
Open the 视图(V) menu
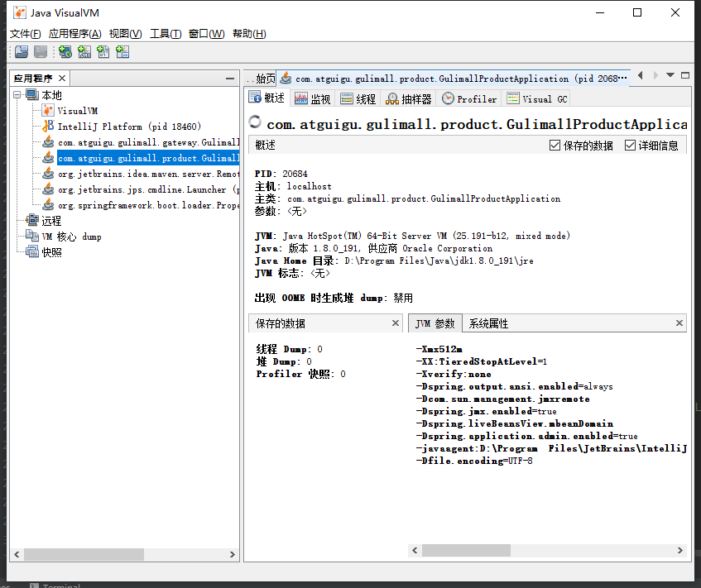pyautogui.click(x=125, y=34)
